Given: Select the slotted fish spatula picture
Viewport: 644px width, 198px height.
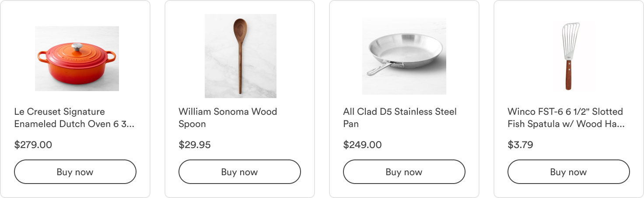Looking at the screenshot, I should point(568,56).
